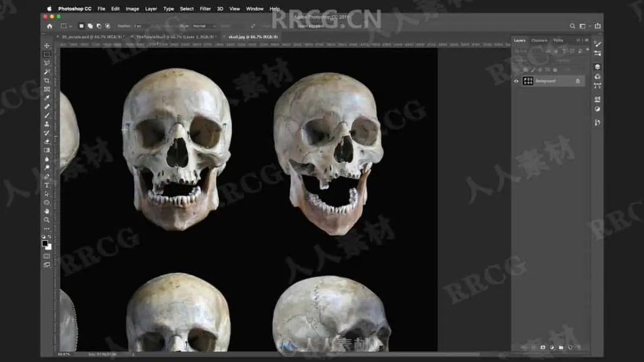Screen dimensions: 644x362
Task: Click the Share icon at top right
Action: (597, 26)
